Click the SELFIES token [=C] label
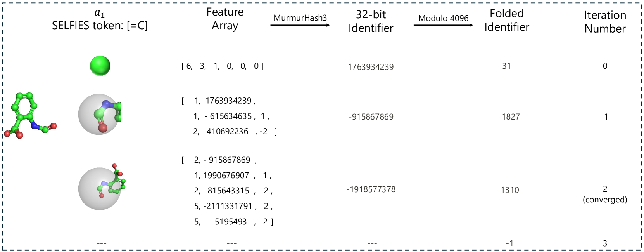Image resolution: width=644 pixels, height=252 pixels. pos(100,26)
